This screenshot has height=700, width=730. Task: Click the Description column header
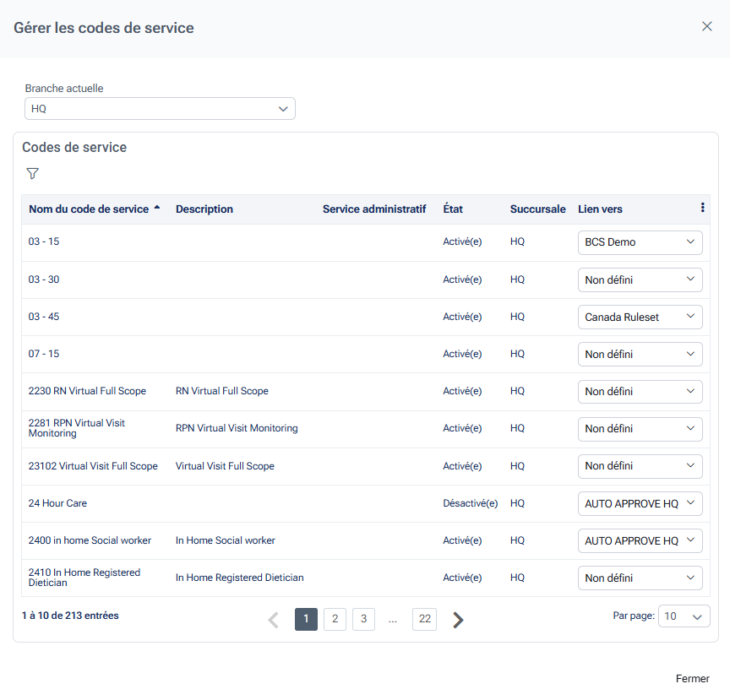tap(204, 209)
